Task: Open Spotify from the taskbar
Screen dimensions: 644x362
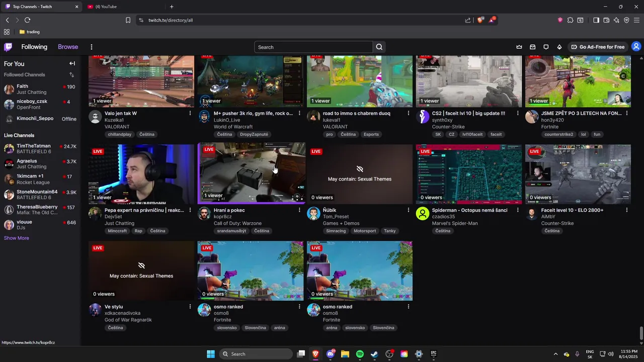Action: point(360,354)
